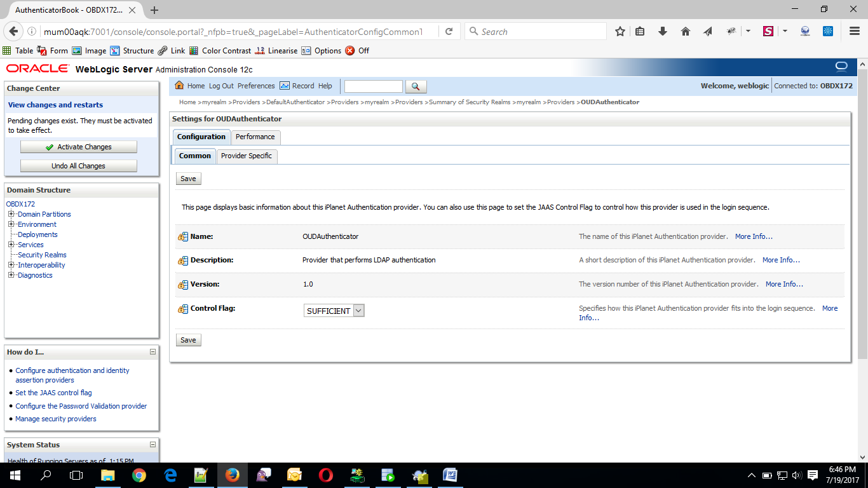This screenshot has width=868, height=488.
Task: Expand the Environment tree node
Action: click(11, 224)
